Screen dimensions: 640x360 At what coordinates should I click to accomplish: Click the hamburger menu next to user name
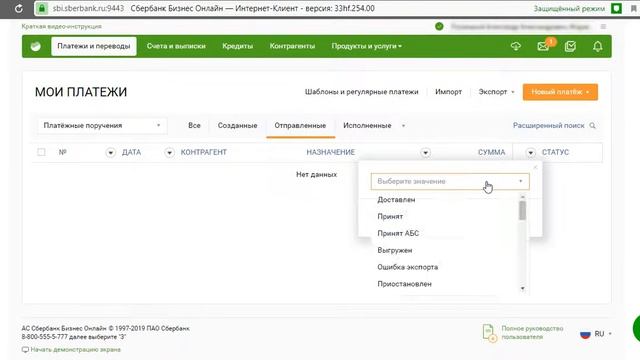coord(603,27)
